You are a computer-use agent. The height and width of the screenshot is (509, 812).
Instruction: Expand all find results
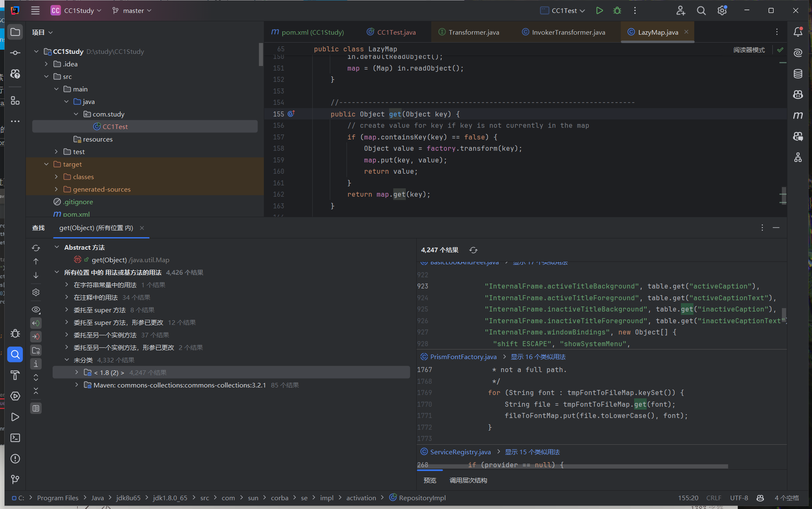pyautogui.click(x=36, y=377)
